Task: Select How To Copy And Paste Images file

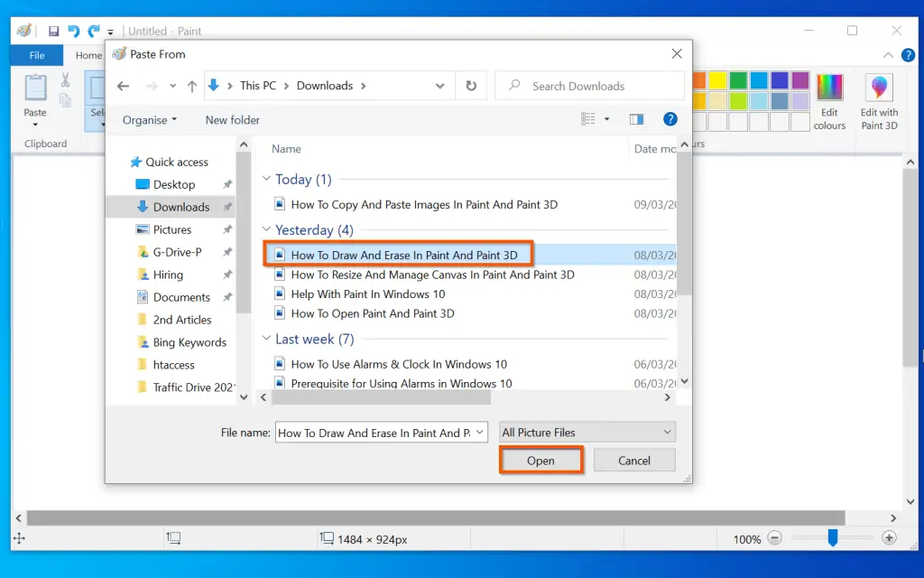Action: pos(424,205)
